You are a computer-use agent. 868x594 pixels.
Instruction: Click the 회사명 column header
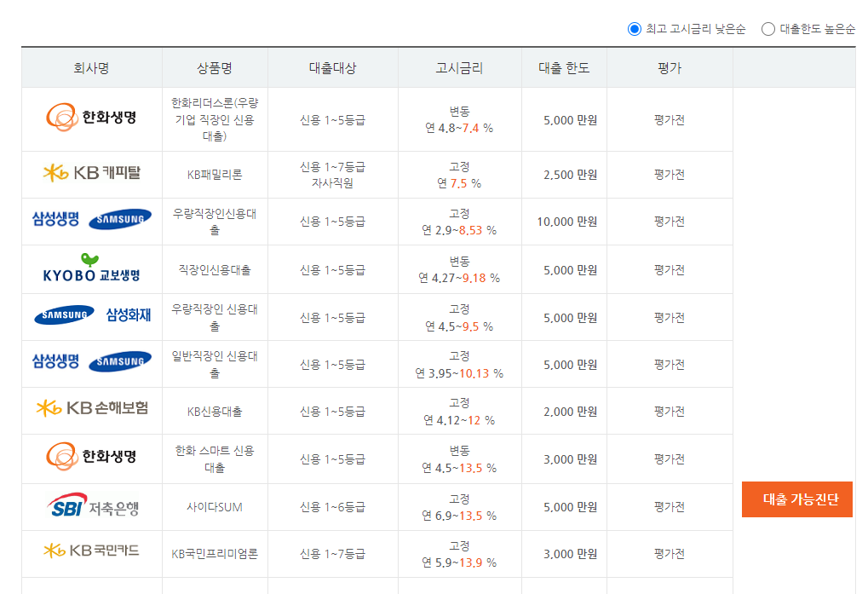coord(90,66)
